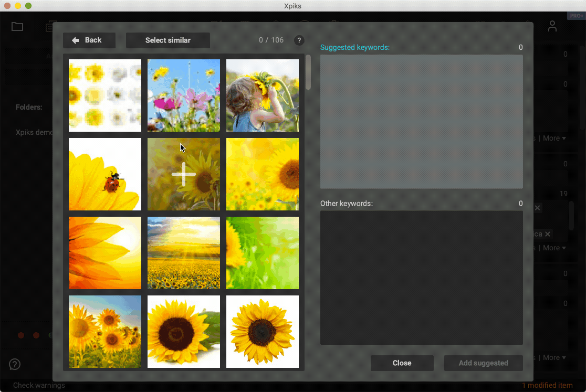Image resolution: width=586 pixels, height=392 pixels.
Task: Open the user profile icon
Action: pos(552,26)
